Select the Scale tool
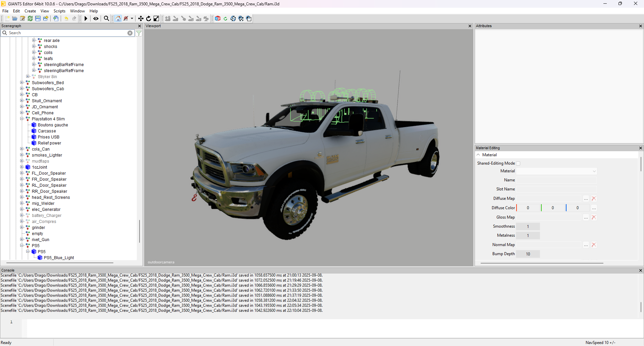Image resolution: width=644 pixels, height=346 pixels. coord(156,18)
